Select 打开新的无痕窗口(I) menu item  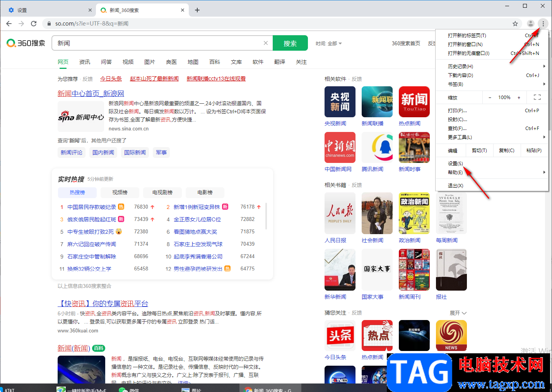[x=492, y=53]
